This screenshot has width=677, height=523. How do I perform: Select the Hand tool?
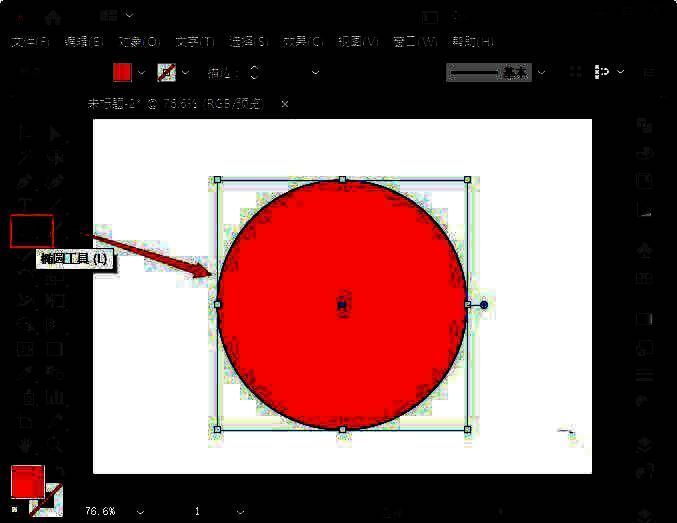pos(26,445)
